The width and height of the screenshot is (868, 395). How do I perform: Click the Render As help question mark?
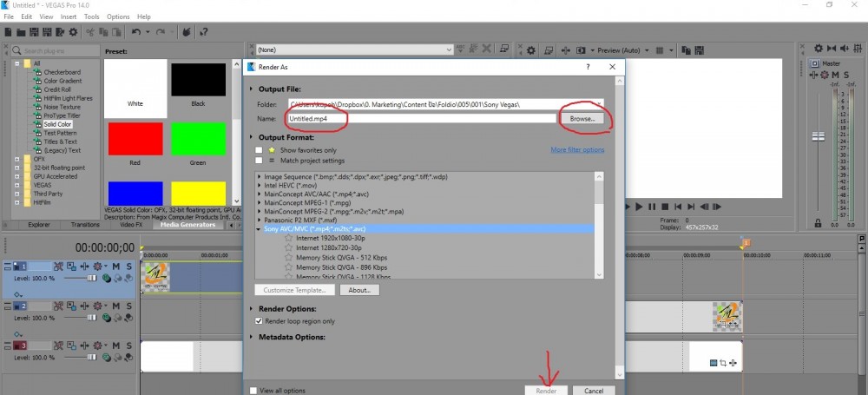tap(588, 67)
